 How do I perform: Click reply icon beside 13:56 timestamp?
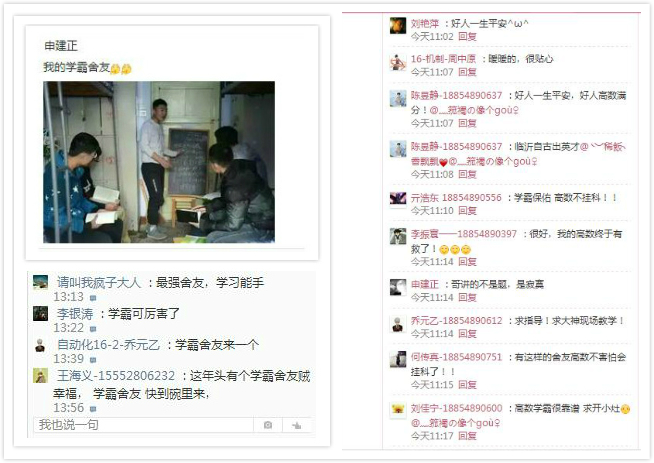[x=93, y=409]
